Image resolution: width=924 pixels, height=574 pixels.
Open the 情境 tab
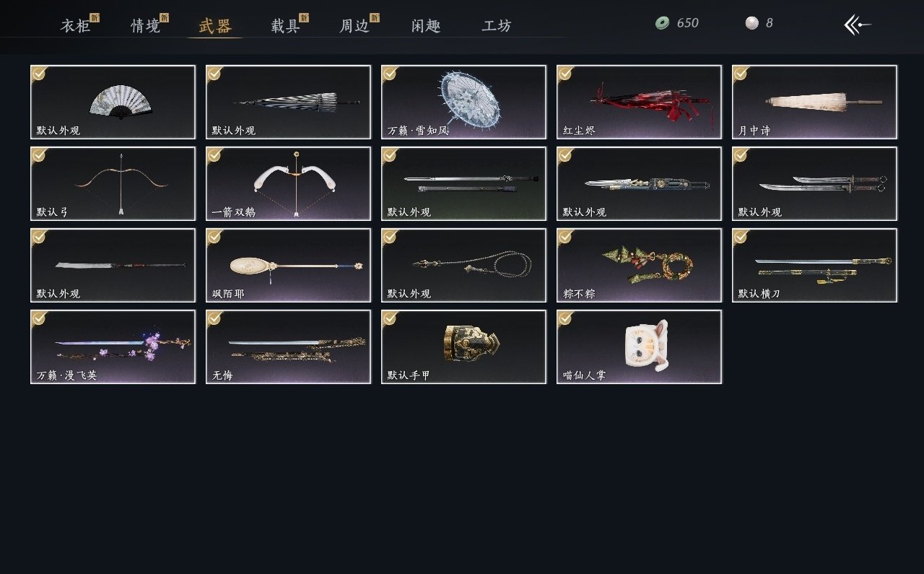[146, 26]
